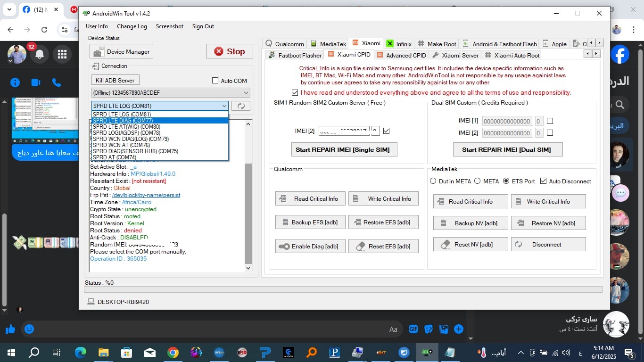Click Start REPAIR IMEI [Single SIM]
The height and width of the screenshot is (362, 644).
344,150
